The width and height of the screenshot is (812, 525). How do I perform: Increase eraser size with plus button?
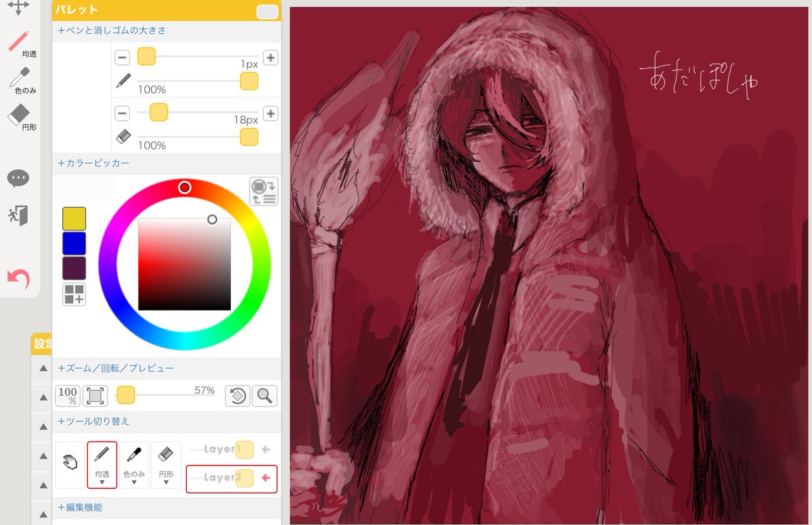tap(271, 113)
